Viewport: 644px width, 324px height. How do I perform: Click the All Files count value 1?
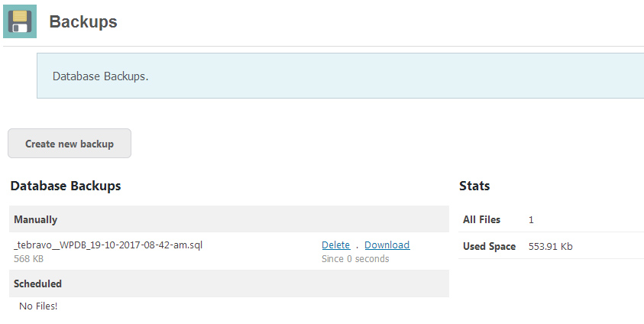531,220
